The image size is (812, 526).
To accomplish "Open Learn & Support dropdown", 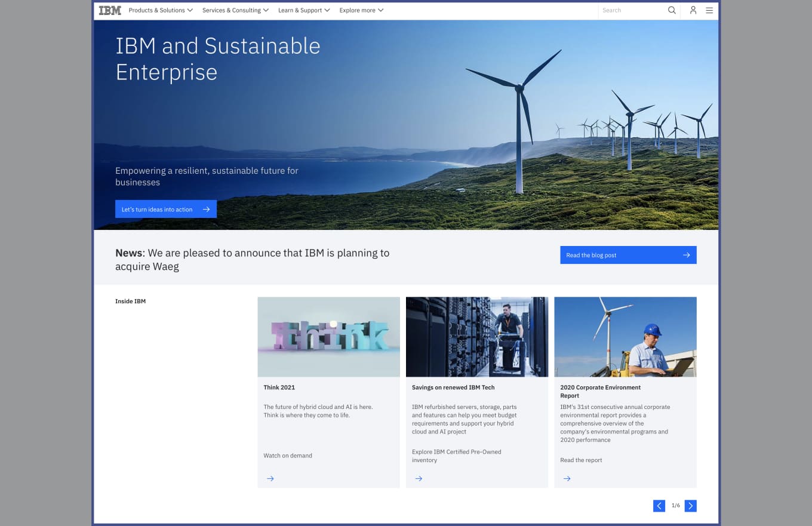I will click(x=304, y=10).
